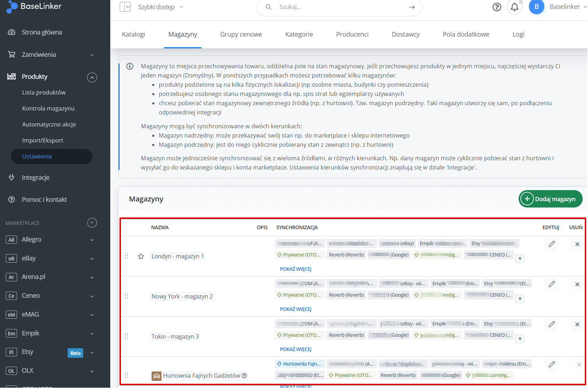Switch to Grupy cenowe tab
This screenshot has height=388, width=588.
pyautogui.click(x=241, y=34)
